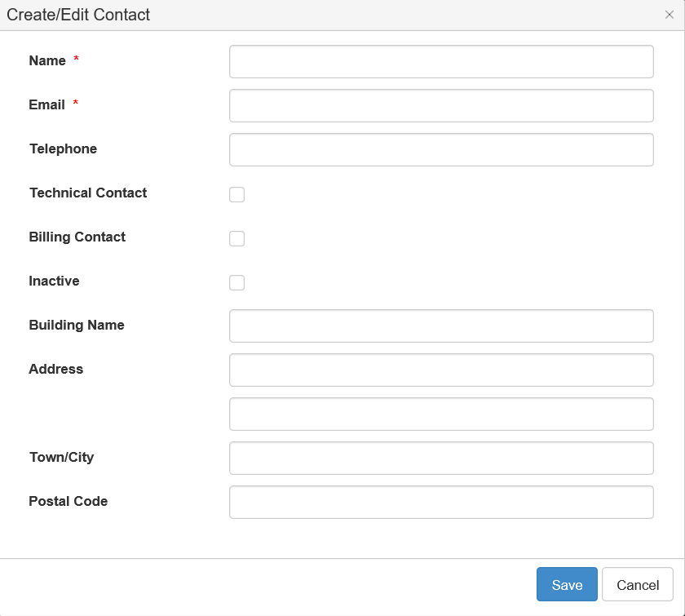Image resolution: width=685 pixels, height=616 pixels.
Task: Focus the Postal Code input box
Action: (441, 503)
